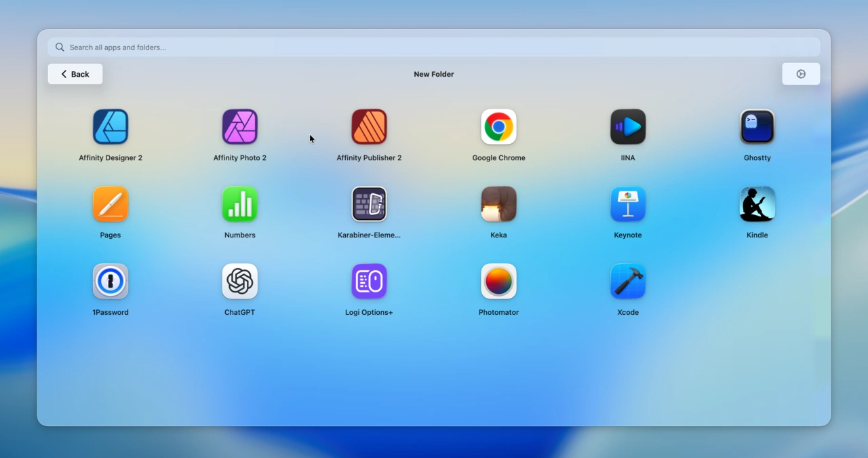Open Xcode developer app
This screenshot has width=868, height=458.
pyautogui.click(x=628, y=282)
